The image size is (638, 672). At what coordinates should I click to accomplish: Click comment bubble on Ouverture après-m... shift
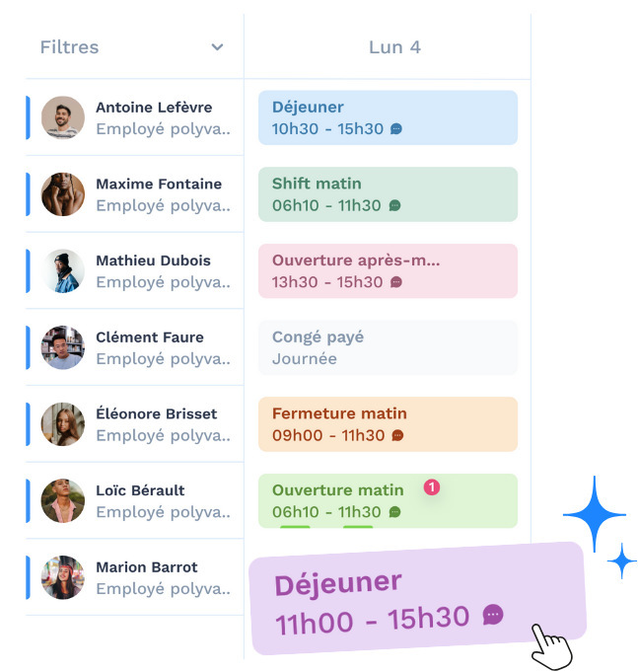(x=396, y=282)
